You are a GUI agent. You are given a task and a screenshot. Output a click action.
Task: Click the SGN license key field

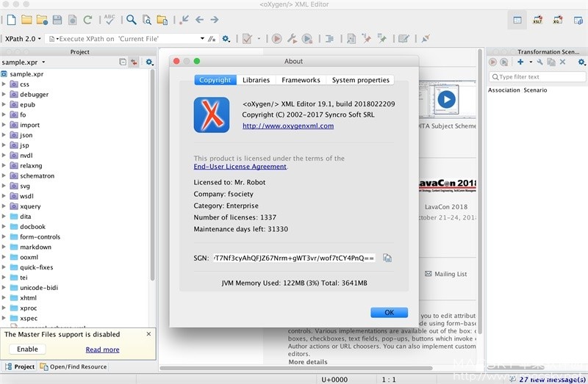coord(294,258)
